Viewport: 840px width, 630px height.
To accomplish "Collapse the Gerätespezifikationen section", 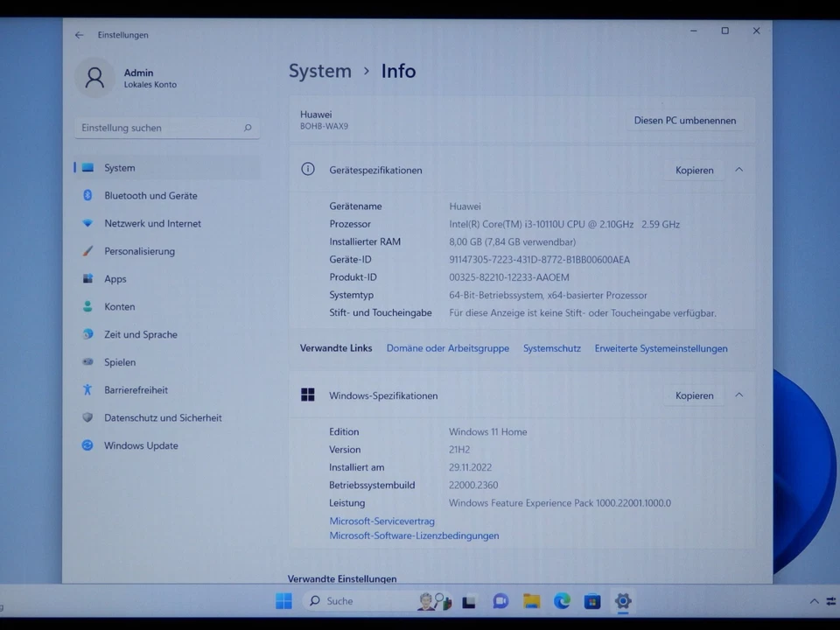I will [x=739, y=170].
